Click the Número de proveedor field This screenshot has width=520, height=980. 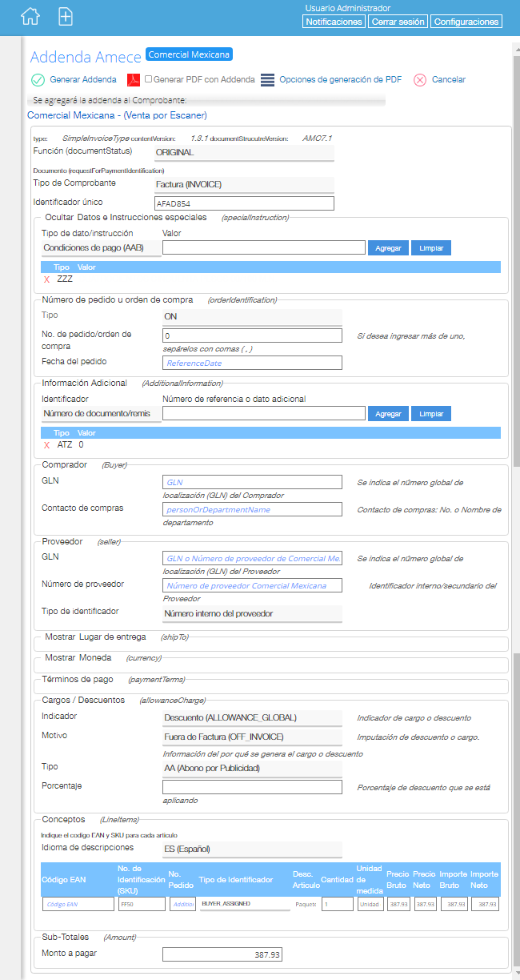pos(252,585)
